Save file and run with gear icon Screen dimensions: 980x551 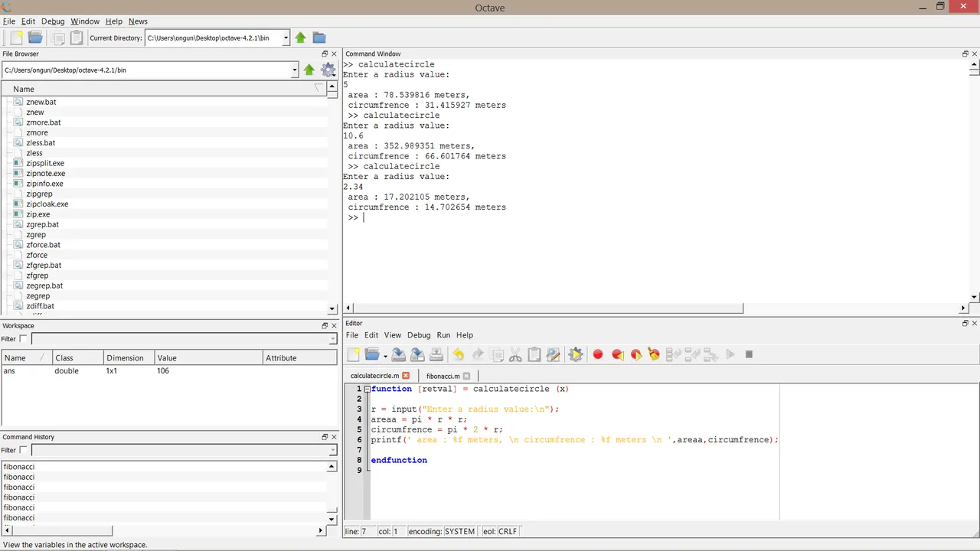[576, 354]
